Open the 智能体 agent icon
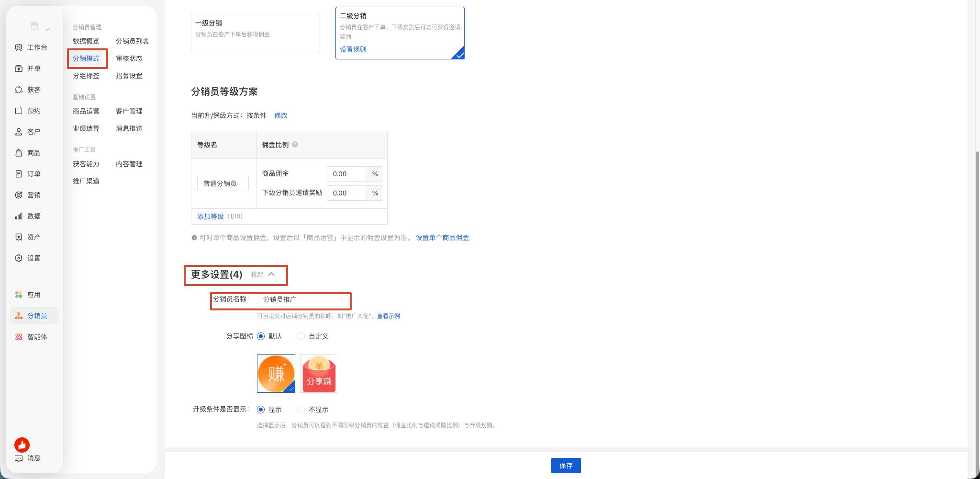 [19, 337]
